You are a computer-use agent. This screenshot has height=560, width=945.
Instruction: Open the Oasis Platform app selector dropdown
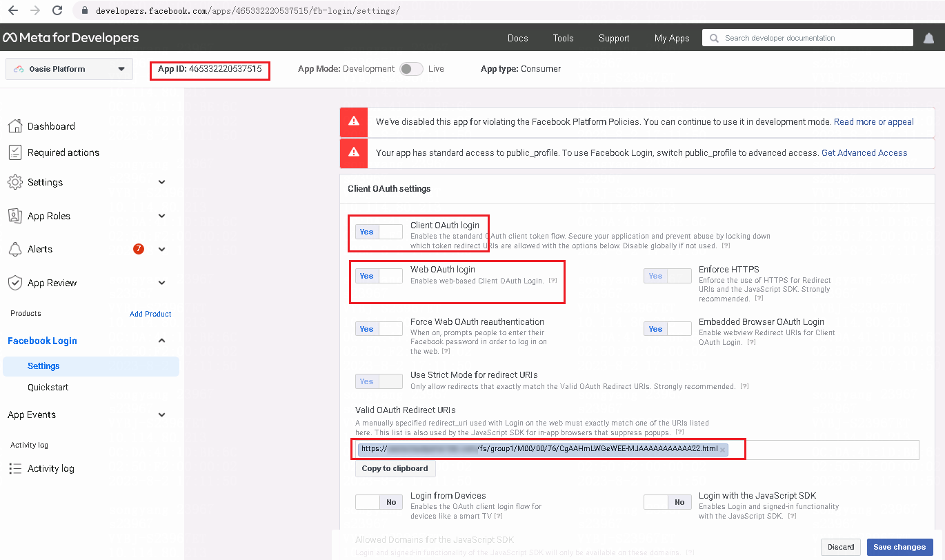click(x=70, y=69)
